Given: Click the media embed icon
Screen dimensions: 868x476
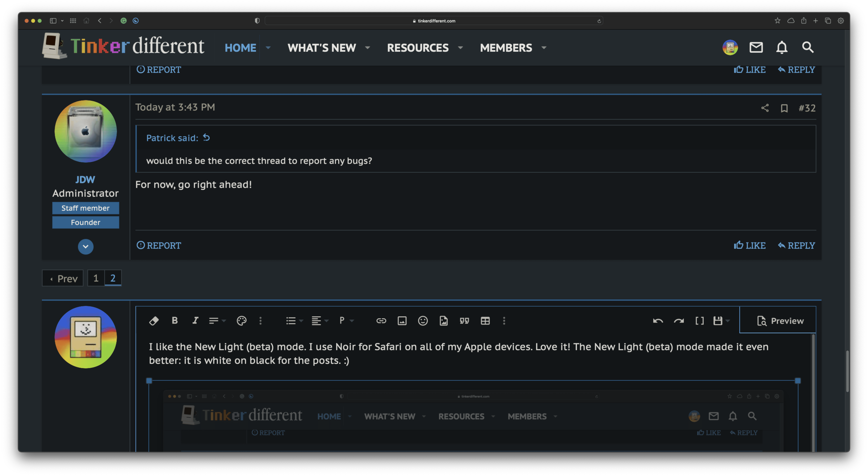Looking at the screenshot, I should point(443,320).
